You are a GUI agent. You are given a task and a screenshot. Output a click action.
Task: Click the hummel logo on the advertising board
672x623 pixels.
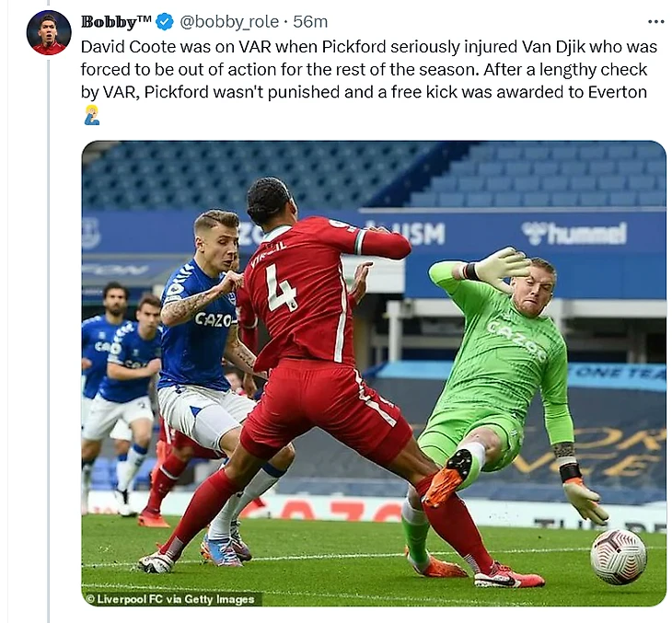[574, 234]
